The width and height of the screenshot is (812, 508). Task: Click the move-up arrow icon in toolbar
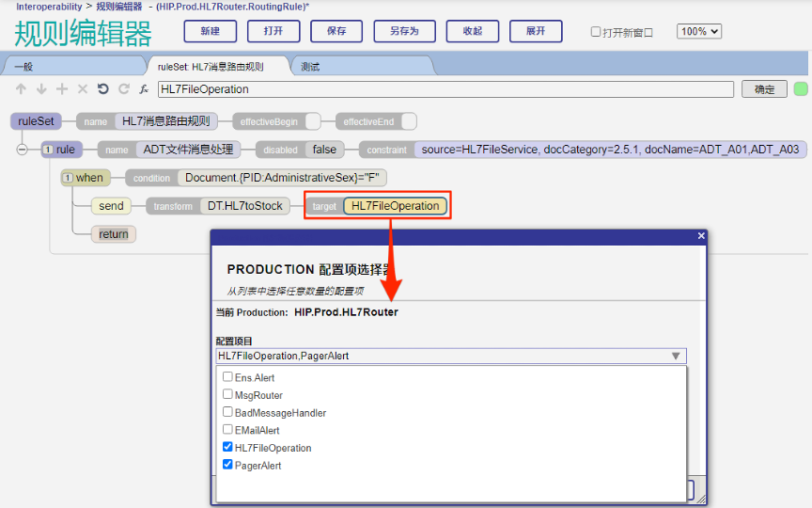[x=21, y=89]
